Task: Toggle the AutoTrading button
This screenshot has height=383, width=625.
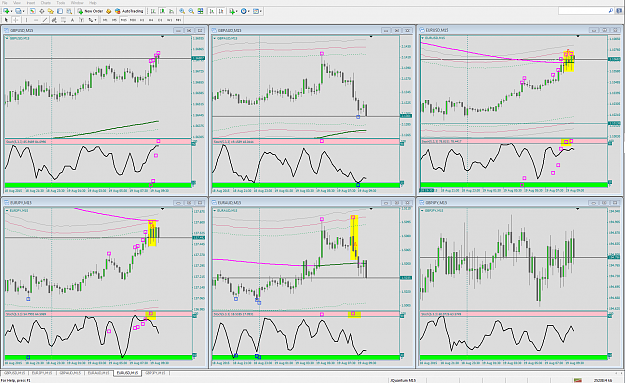Action: point(129,11)
